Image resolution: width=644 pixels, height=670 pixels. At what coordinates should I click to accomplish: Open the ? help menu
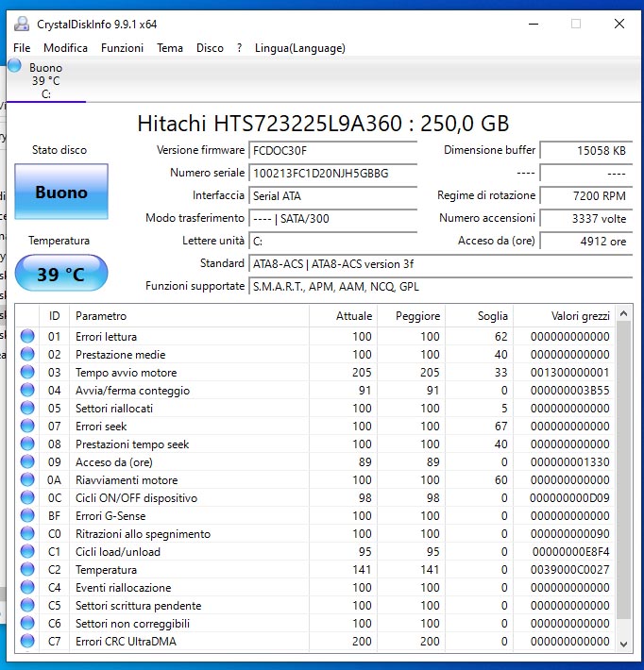240,48
